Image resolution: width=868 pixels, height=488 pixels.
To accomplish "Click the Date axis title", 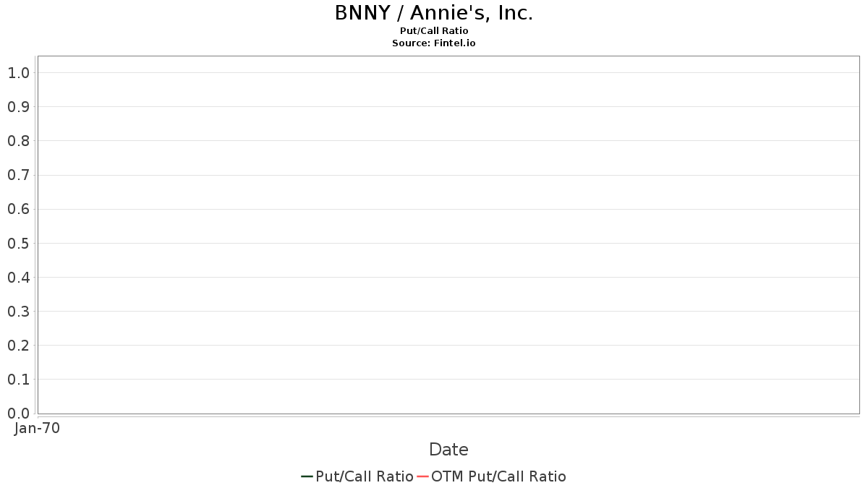I will click(x=448, y=450).
